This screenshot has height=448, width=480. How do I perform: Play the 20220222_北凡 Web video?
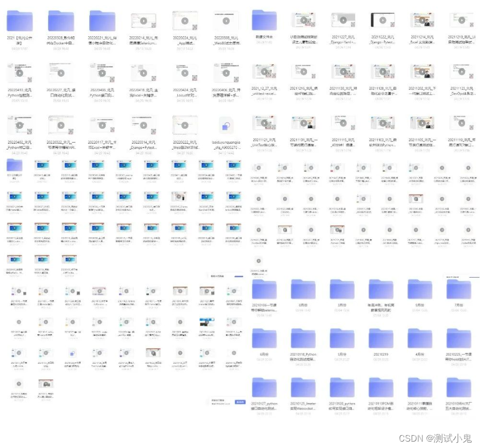click(x=185, y=125)
